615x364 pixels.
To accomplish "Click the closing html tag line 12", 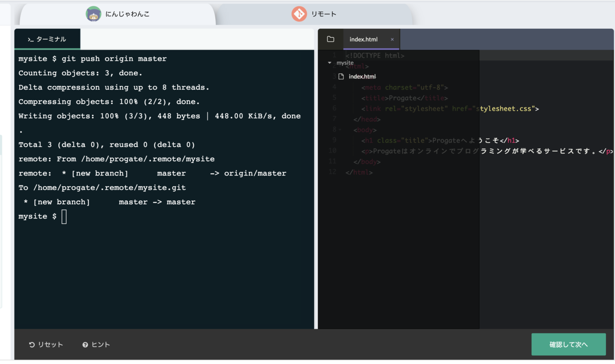I will 359,173.
